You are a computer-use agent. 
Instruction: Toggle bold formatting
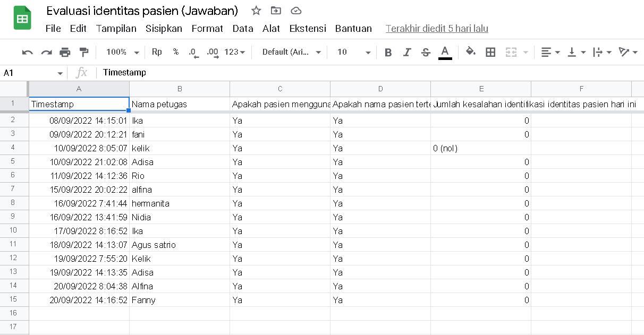click(x=388, y=52)
